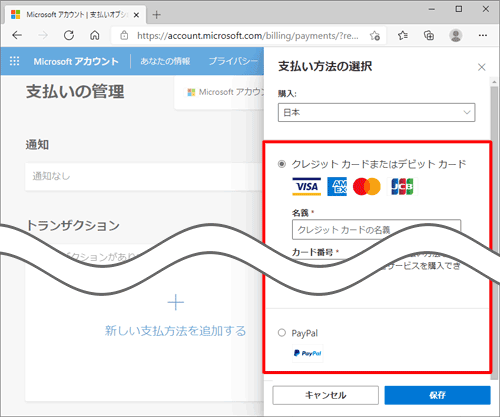Open the country dropdown showing 日本
This screenshot has height=417, width=500.
point(376,112)
